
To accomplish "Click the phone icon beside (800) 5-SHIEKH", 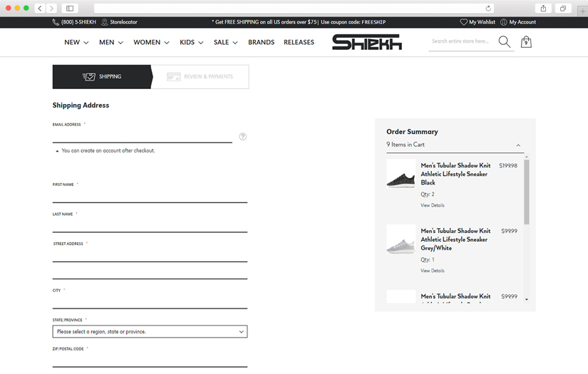I will 56,22.
